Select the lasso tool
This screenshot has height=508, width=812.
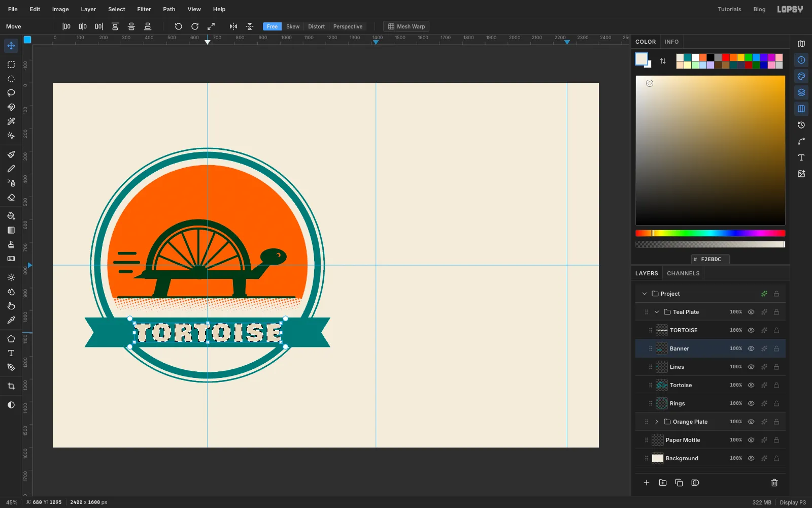click(11, 93)
